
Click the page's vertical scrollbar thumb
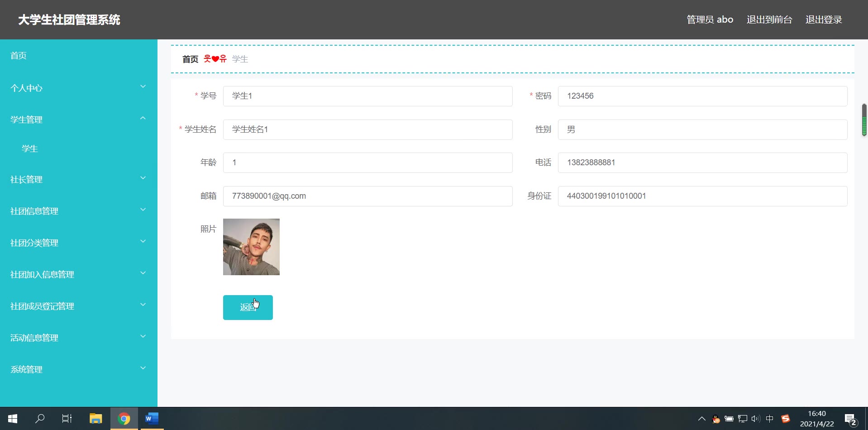864,120
